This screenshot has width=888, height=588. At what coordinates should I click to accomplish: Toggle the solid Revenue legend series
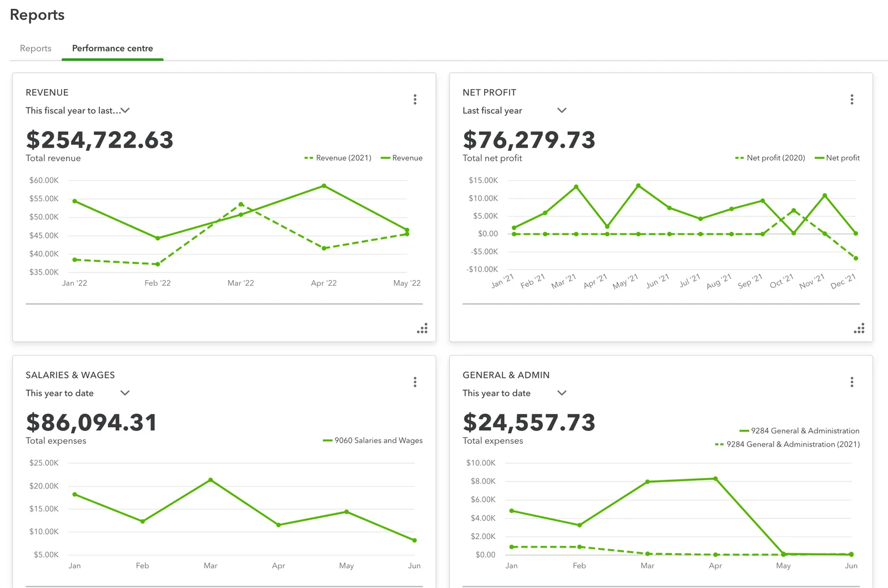point(402,158)
